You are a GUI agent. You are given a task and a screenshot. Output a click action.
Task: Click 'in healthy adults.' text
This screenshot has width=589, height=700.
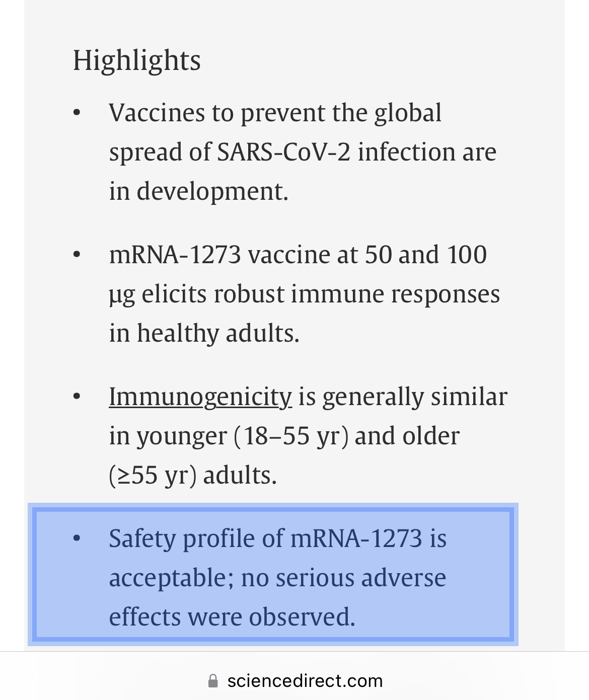coord(204,333)
